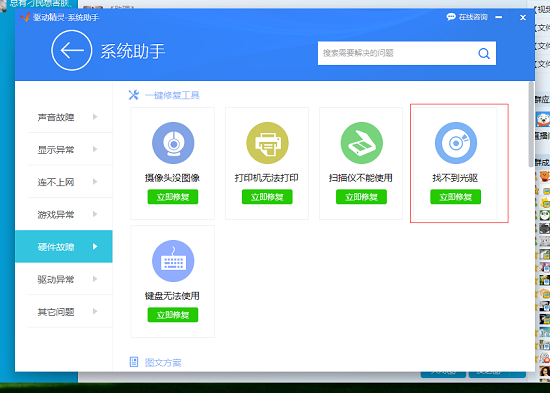Open the 驱动异常 category
Viewport: 550px width, 393px height.
click(x=63, y=279)
